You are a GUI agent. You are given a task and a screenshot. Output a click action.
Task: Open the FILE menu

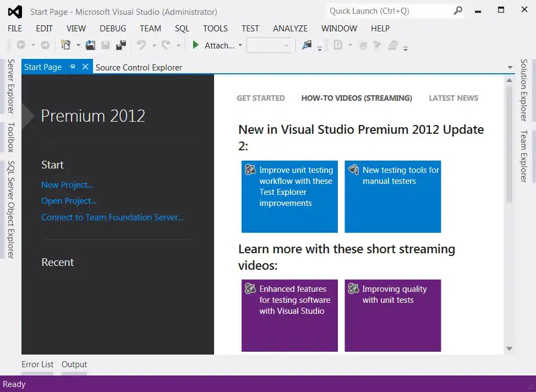click(x=15, y=29)
